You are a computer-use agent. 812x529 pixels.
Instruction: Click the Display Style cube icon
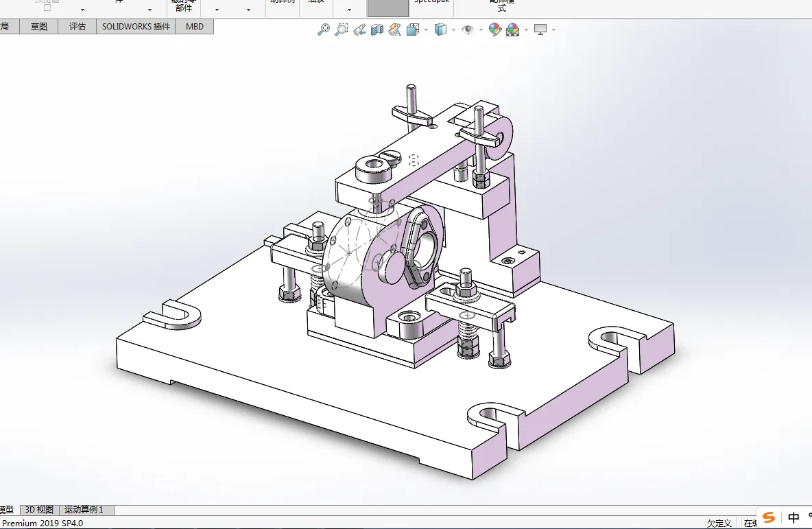tap(440, 30)
